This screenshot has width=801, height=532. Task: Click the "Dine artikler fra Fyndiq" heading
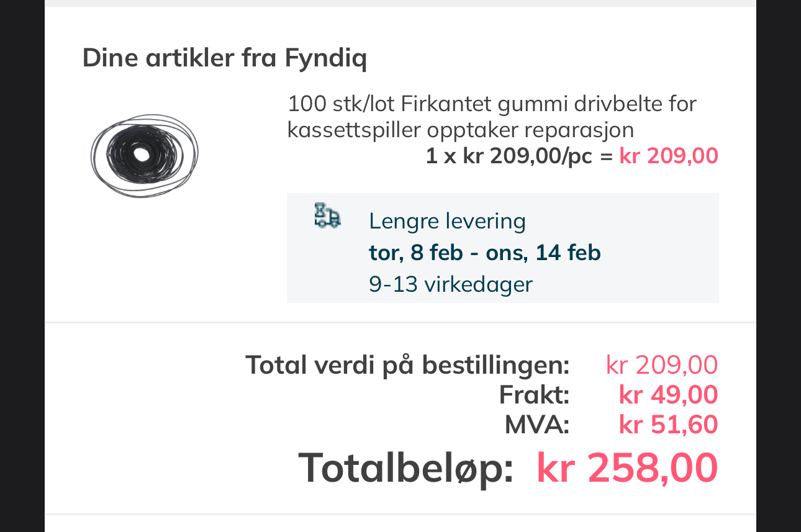pyautogui.click(x=224, y=58)
